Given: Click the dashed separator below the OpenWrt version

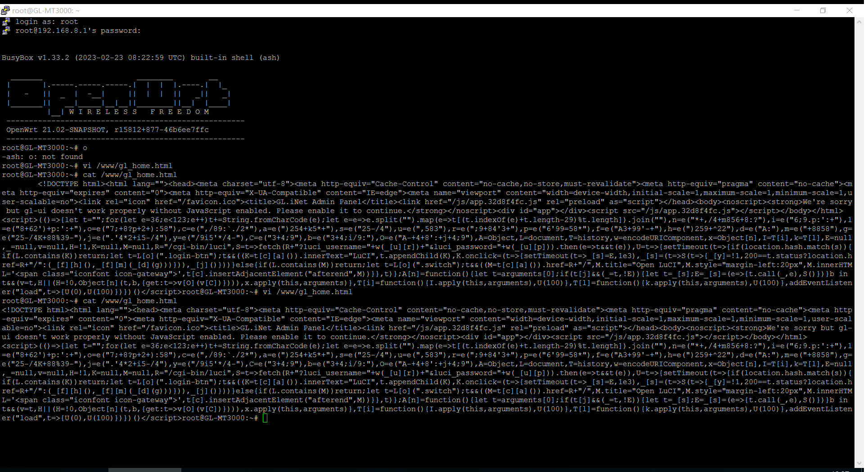Looking at the screenshot, I should (125, 139).
